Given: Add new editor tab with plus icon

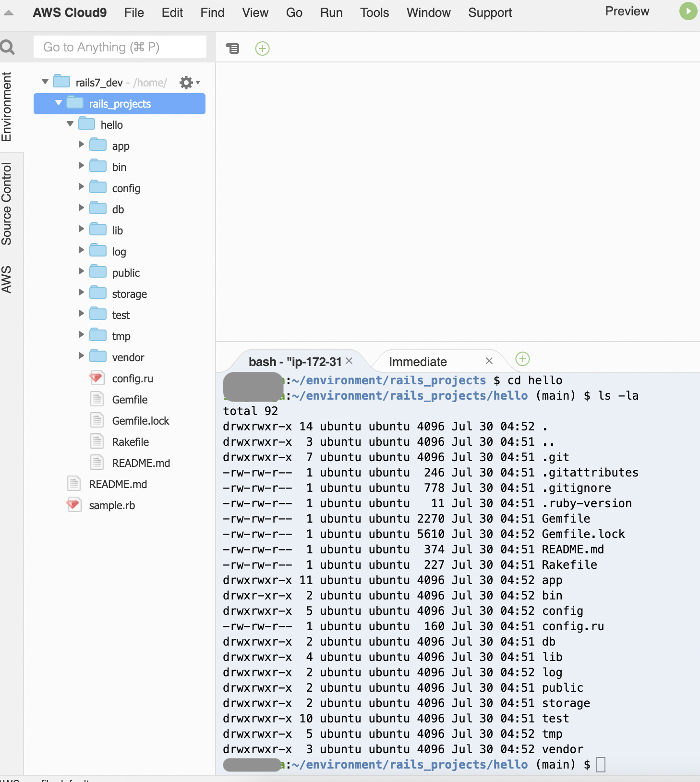Looking at the screenshot, I should click(262, 49).
